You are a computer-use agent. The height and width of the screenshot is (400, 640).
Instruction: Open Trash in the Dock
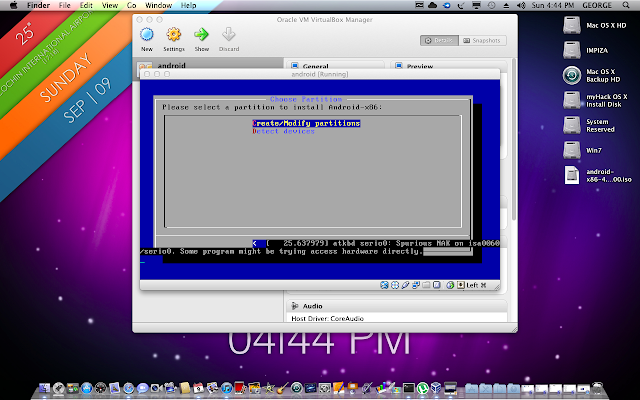(x=598, y=388)
